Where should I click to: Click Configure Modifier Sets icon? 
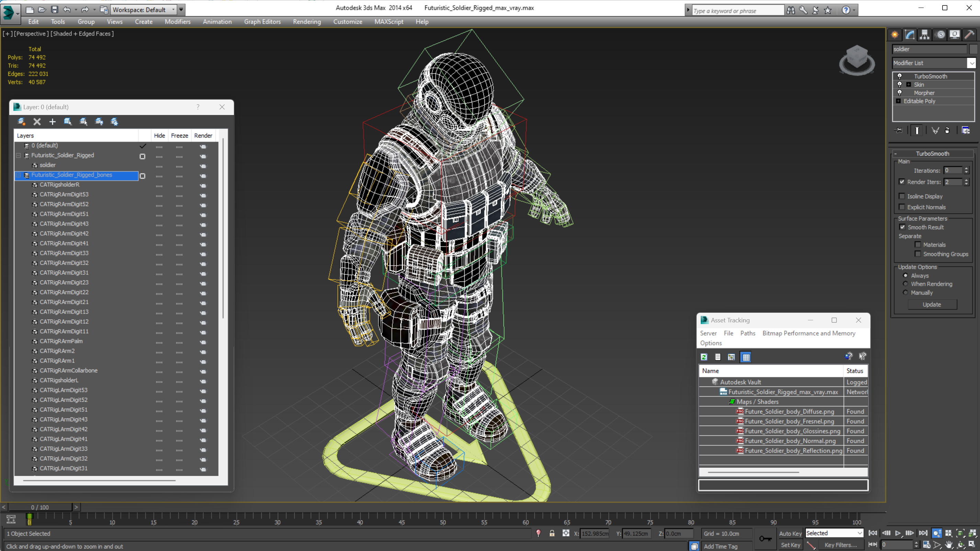pos(966,130)
